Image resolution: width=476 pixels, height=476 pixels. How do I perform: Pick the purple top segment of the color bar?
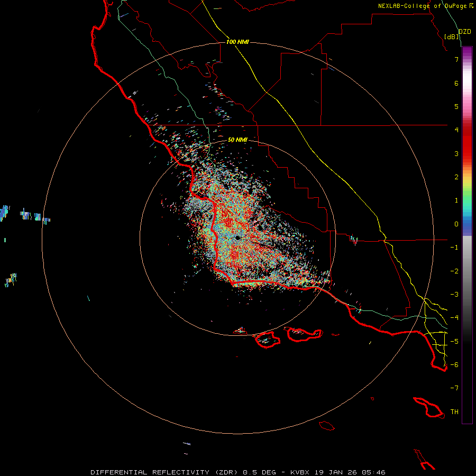(467, 52)
